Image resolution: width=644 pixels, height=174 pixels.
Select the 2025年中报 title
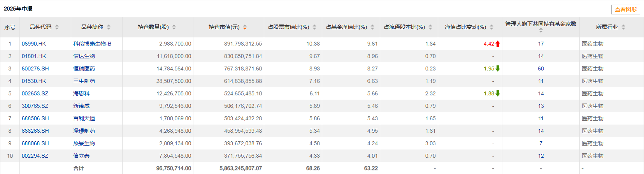point(18,9)
